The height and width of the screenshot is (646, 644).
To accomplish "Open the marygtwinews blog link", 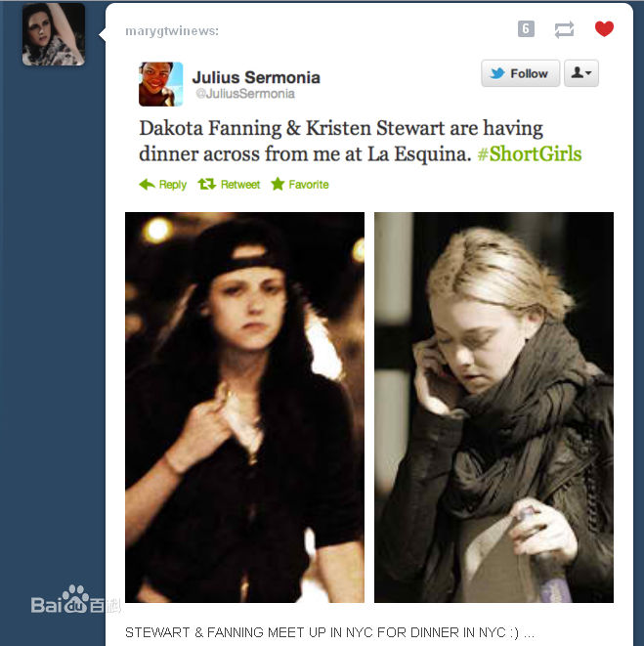I will [x=172, y=31].
